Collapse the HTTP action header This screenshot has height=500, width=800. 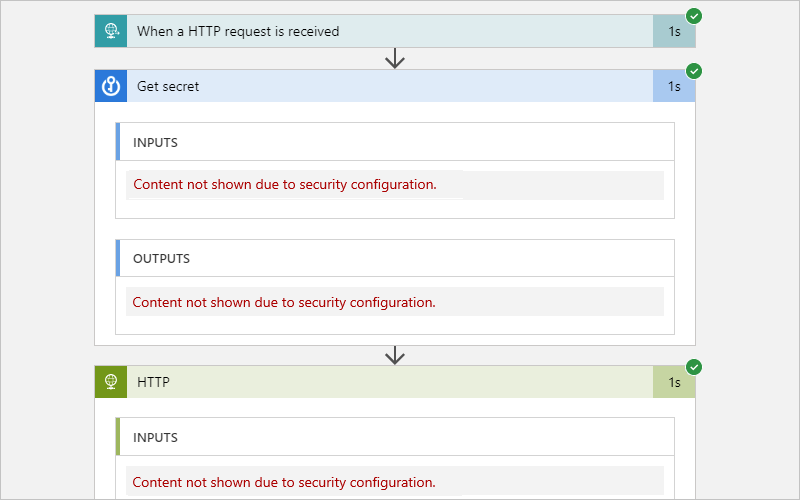point(390,382)
